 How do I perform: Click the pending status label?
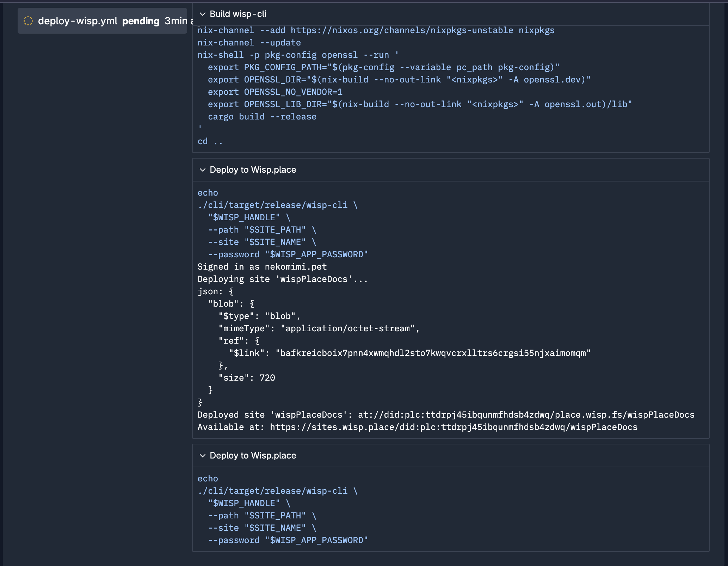(x=141, y=21)
